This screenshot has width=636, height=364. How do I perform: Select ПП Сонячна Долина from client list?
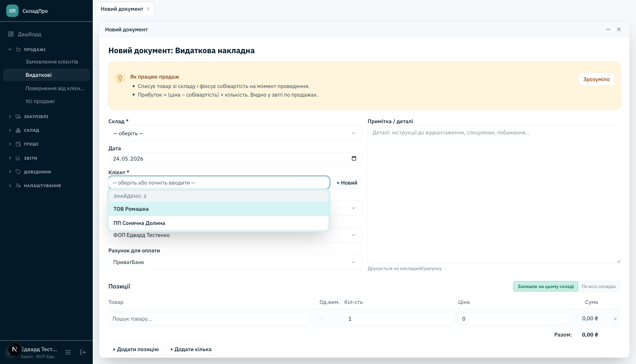coord(219,223)
